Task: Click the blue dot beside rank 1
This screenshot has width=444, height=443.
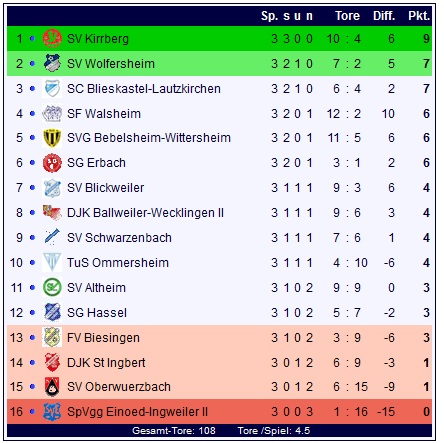Action: coord(32,39)
